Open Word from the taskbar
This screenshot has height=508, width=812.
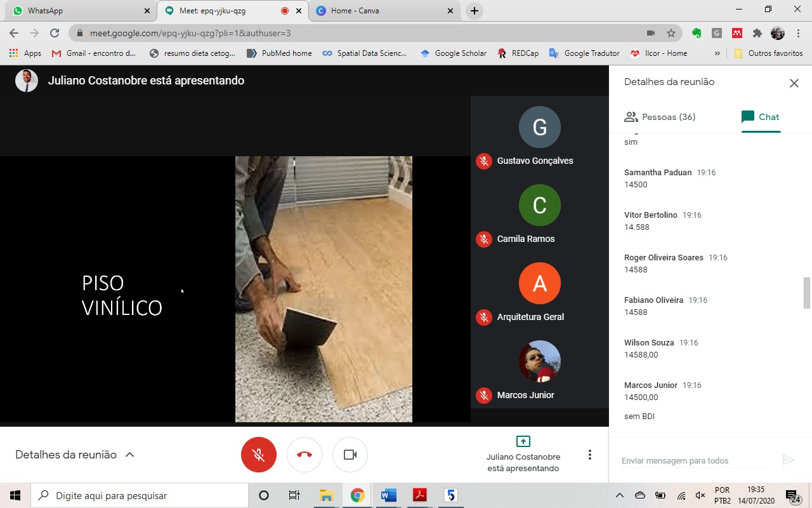pyautogui.click(x=388, y=495)
